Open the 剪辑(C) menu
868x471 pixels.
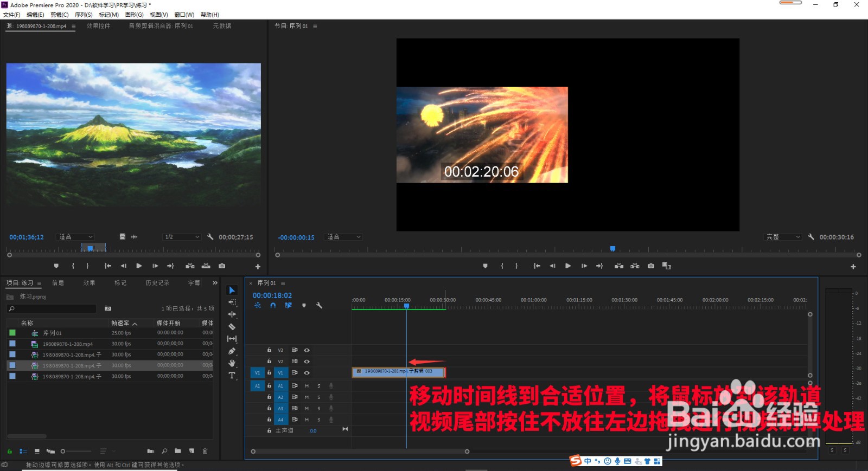coord(59,15)
